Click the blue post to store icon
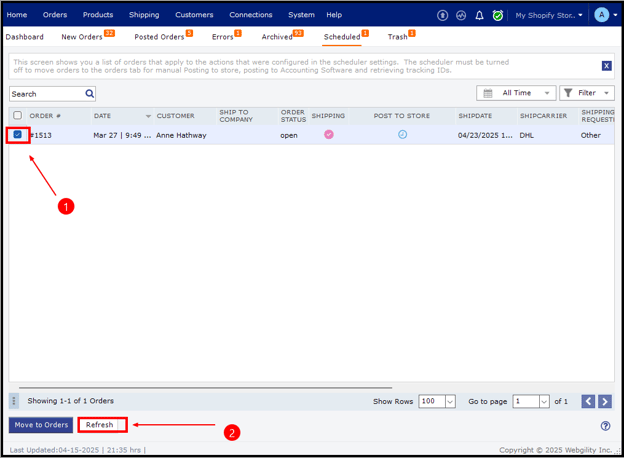 point(402,134)
